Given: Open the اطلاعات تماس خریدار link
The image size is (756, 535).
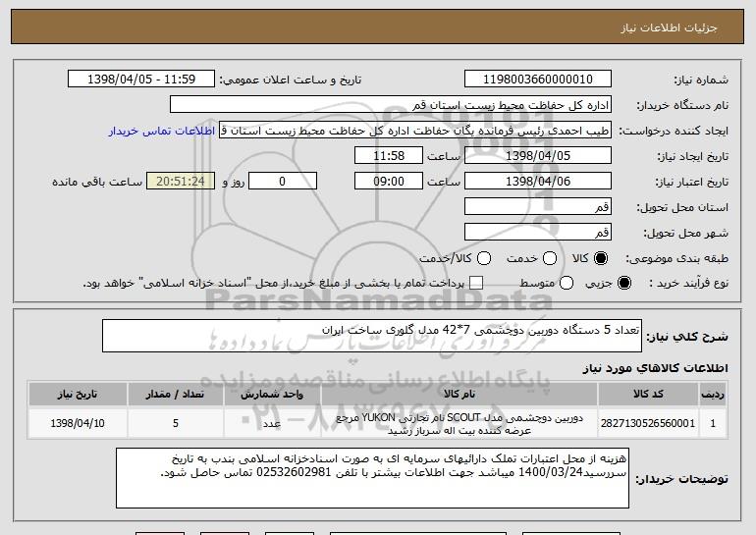Looking at the screenshot, I should tap(162, 131).
